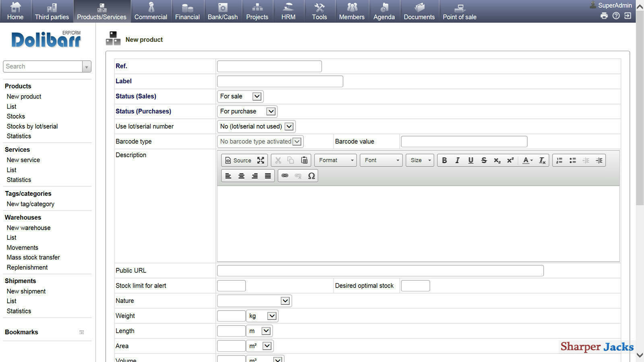Open the Financial menu
This screenshot has width=644, height=362.
tap(188, 11)
